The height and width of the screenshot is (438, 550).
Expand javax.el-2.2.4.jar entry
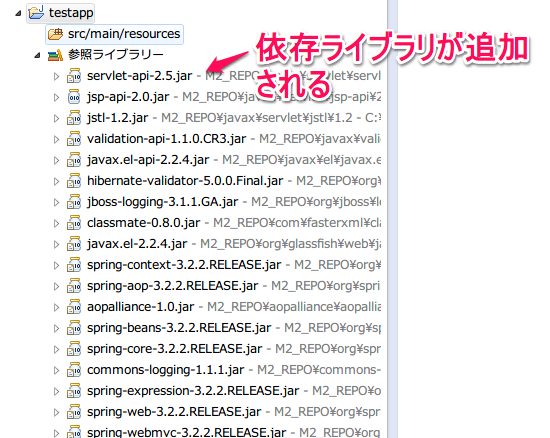(56, 244)
